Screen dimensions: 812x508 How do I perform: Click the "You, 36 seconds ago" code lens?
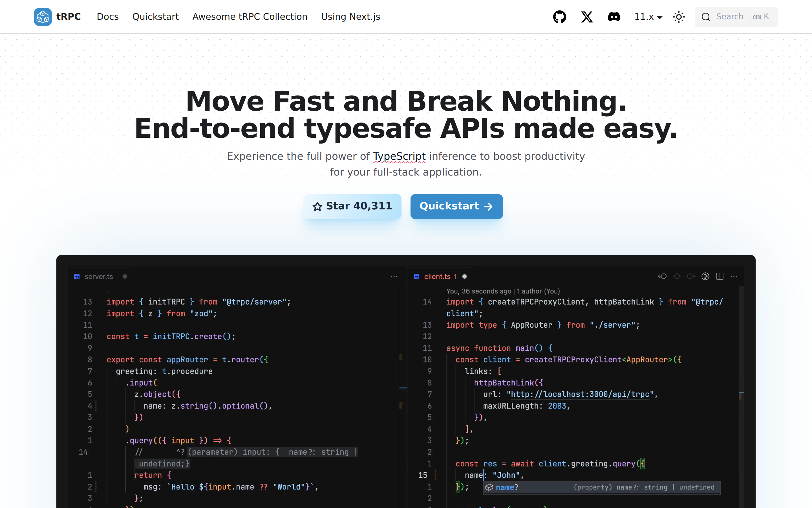503,291
